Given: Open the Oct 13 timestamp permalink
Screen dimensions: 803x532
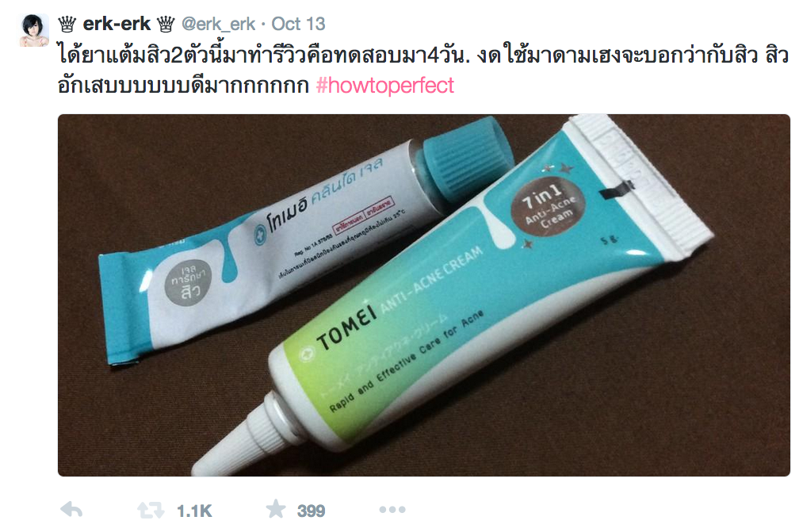Looking at the screenshot, I should pyautogui.click(x=298, y=24).
